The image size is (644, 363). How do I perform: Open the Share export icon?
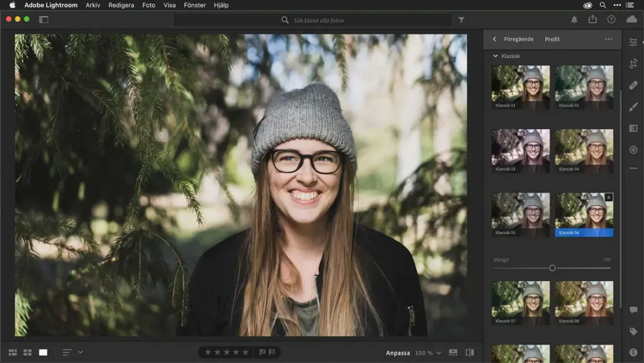tap(592, 19)
